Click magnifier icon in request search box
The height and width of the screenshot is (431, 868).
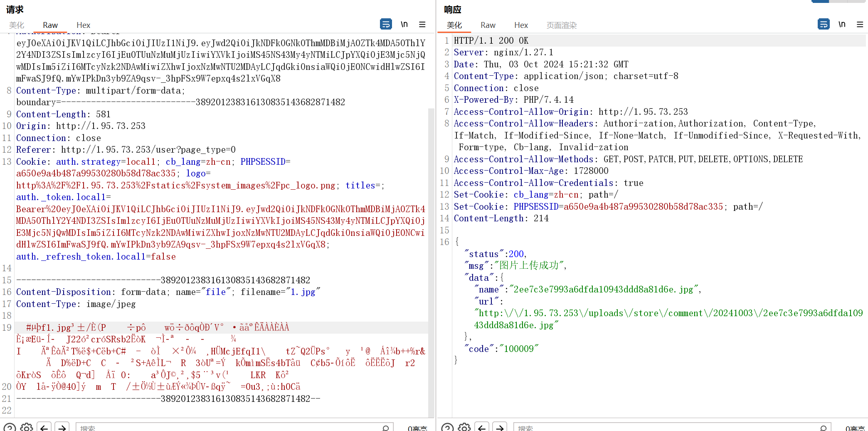pyautogui.click(x=386, y=428)
